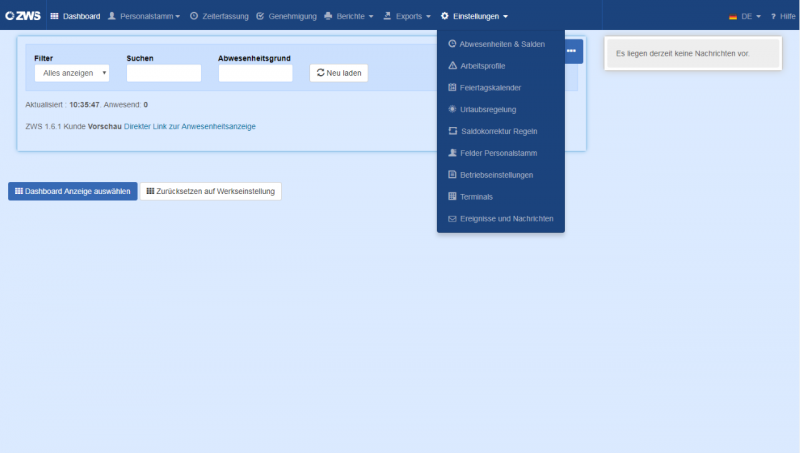The height and width of the screenshot is (453, 800).
Task: Click the Berichte printer icon
Action: click(x=328, y=16)
